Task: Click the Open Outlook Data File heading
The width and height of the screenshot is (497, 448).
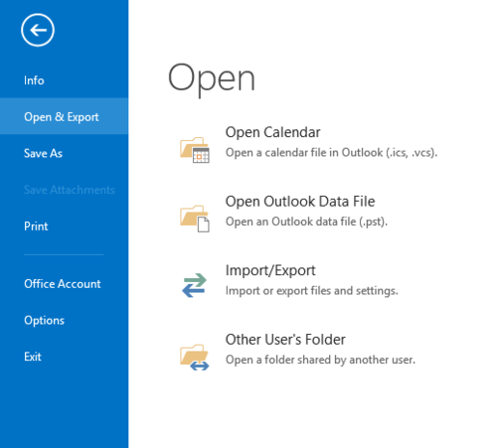Action: [300, 202]
